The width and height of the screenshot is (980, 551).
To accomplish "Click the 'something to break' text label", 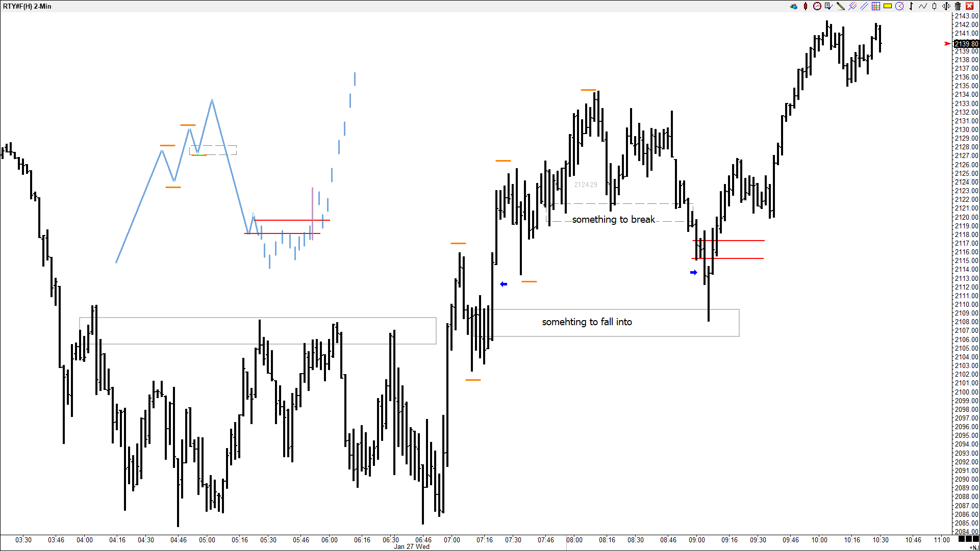I will click(x=613, y=219).
